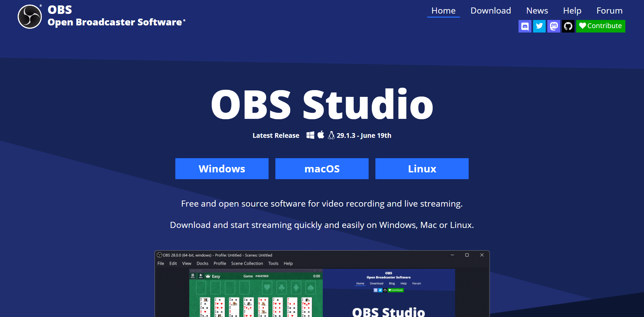The image size is (644, 317).
Task: Click the Linux penguin icon
Action: coord(331,135)
